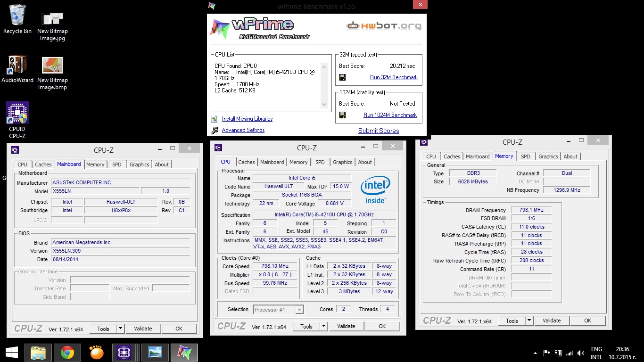Open the Windows Start button
This screenshot has height=362, width=644.
12,352
